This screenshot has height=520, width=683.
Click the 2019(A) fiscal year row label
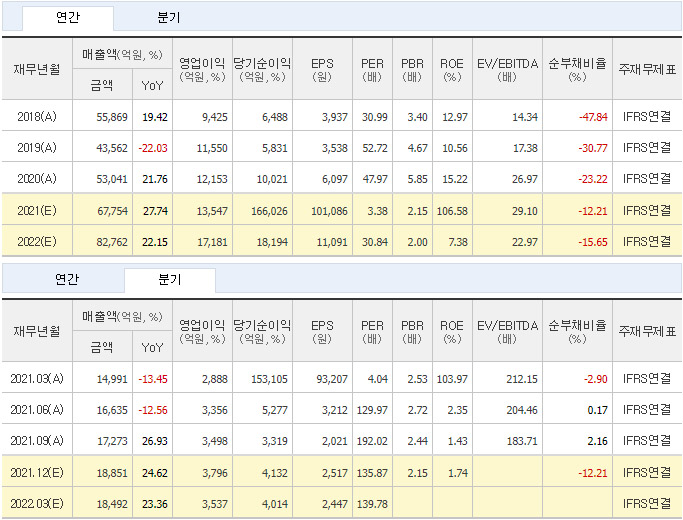click(37, 148)
